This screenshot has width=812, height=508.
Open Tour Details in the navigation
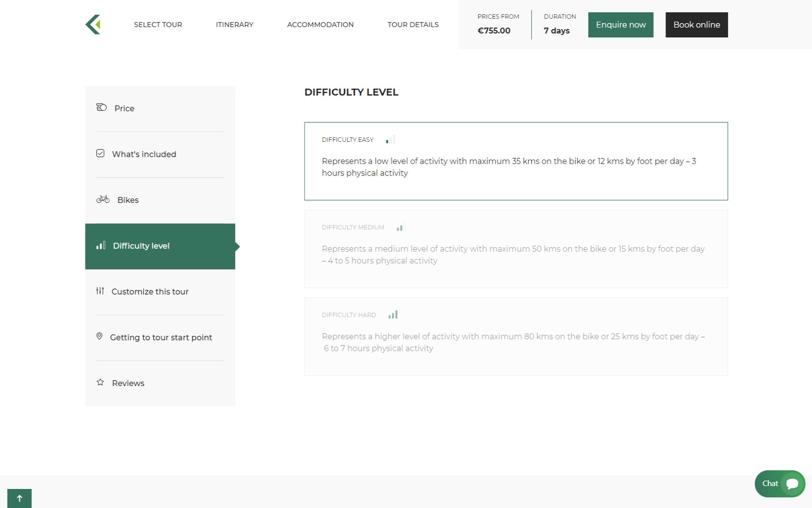tap(413, 25)
